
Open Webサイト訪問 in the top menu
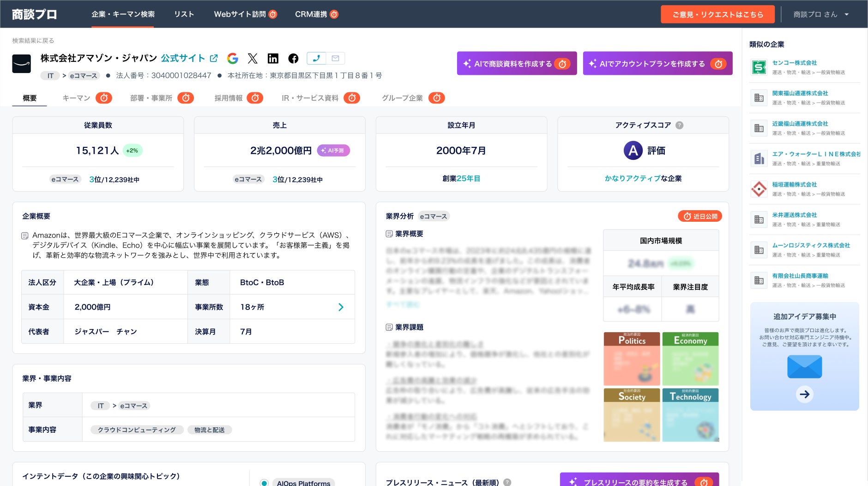point(240,14)
